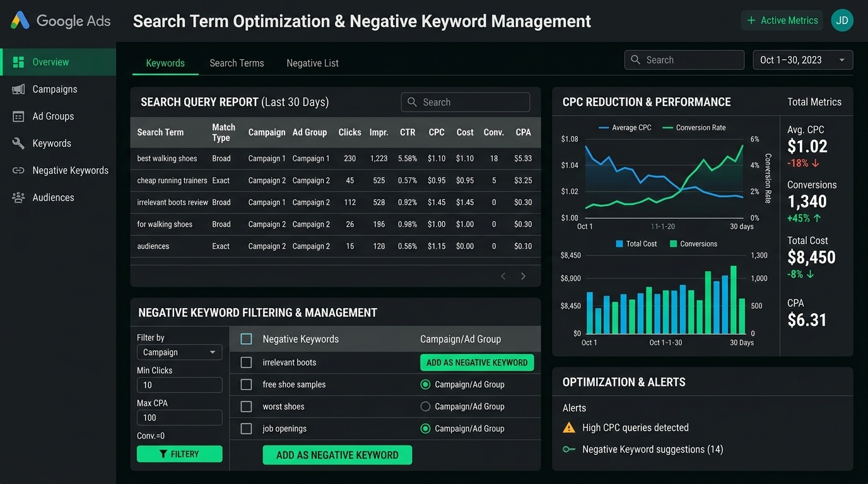Click the Conversions green legend swatch
The image size is (868, 484).
(673, 244)
